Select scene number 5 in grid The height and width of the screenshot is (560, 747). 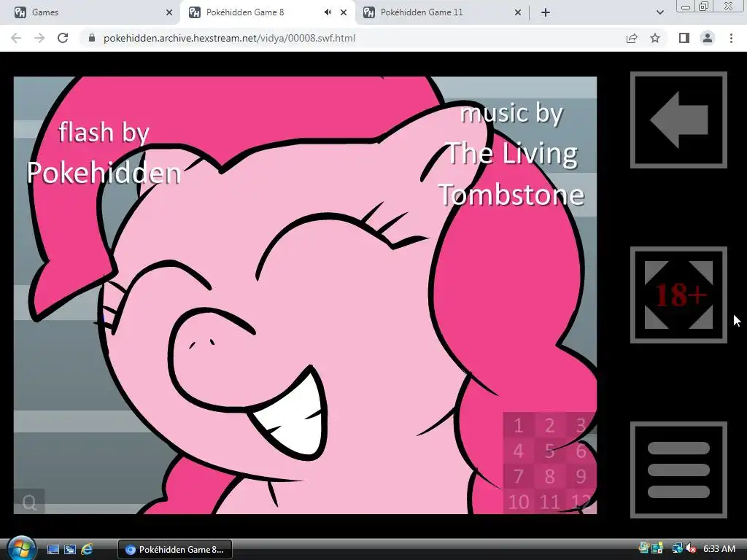pyautogui.click(x=549, y=451)
